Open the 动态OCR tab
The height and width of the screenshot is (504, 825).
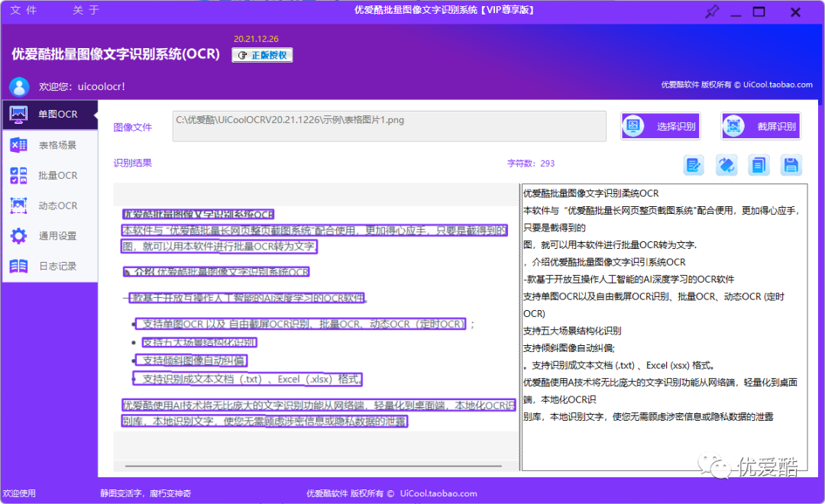point(50,205)
